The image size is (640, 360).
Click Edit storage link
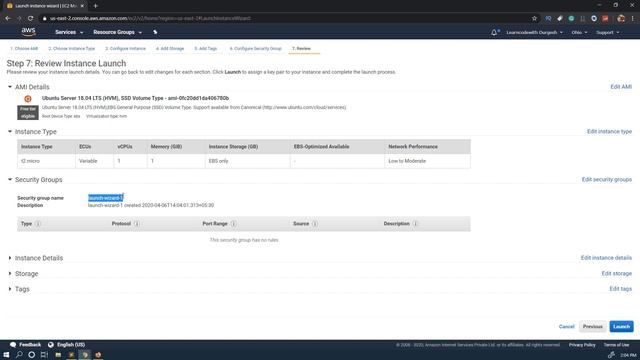(x=616, y=273)
